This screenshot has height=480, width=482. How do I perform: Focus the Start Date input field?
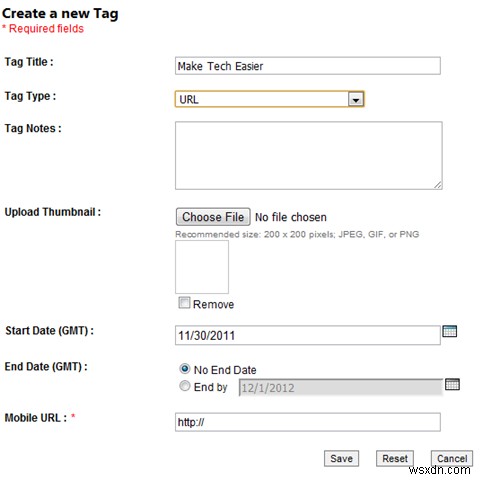click(x=308, y=335)
